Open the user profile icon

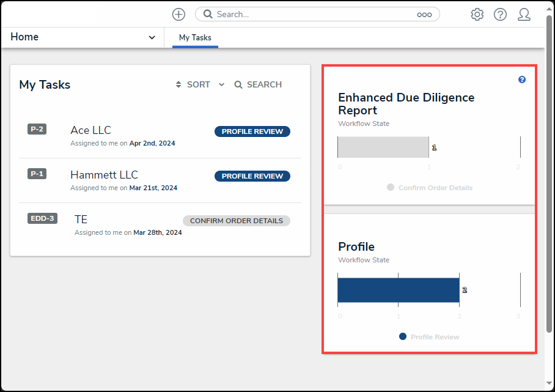524,15
